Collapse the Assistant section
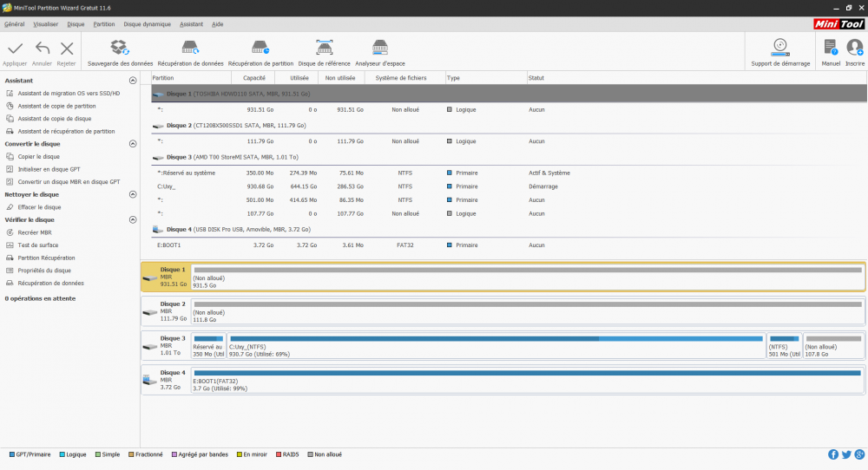The image size is (868, 470). [133, 81]
